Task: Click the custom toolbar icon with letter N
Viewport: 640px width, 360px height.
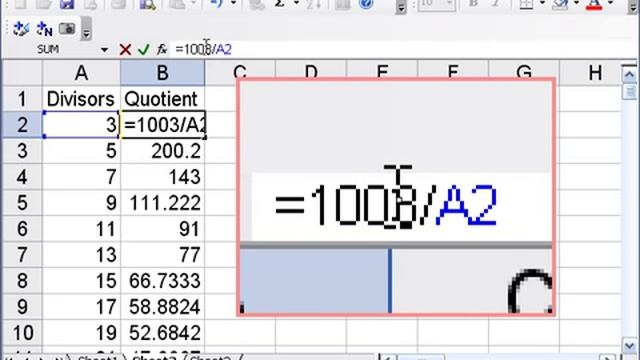Action: tap(44, 29)
